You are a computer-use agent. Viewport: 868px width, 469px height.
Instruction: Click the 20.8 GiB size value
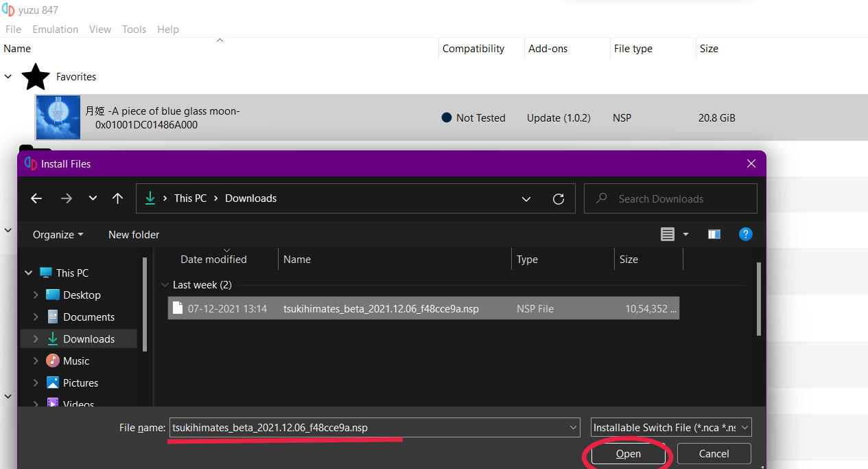pos(717,118)
